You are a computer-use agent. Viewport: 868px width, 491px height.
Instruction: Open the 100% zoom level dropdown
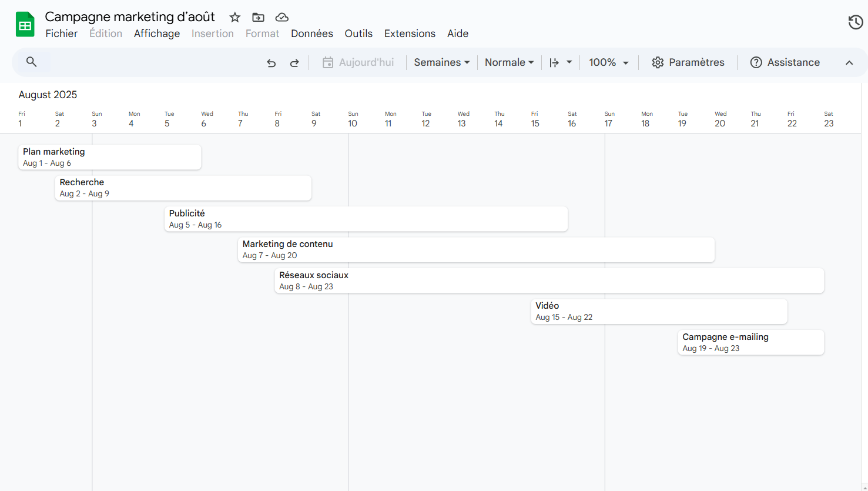[608, 62]
